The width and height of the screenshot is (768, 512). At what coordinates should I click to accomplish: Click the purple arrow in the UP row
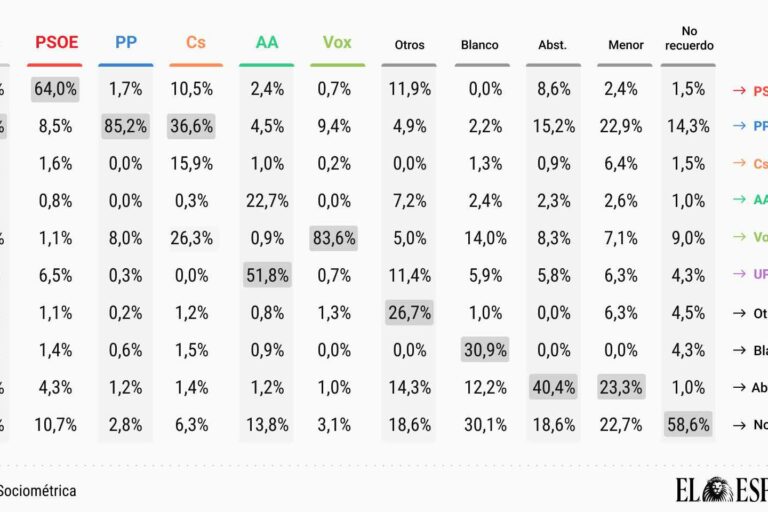[x=740, y=276]
